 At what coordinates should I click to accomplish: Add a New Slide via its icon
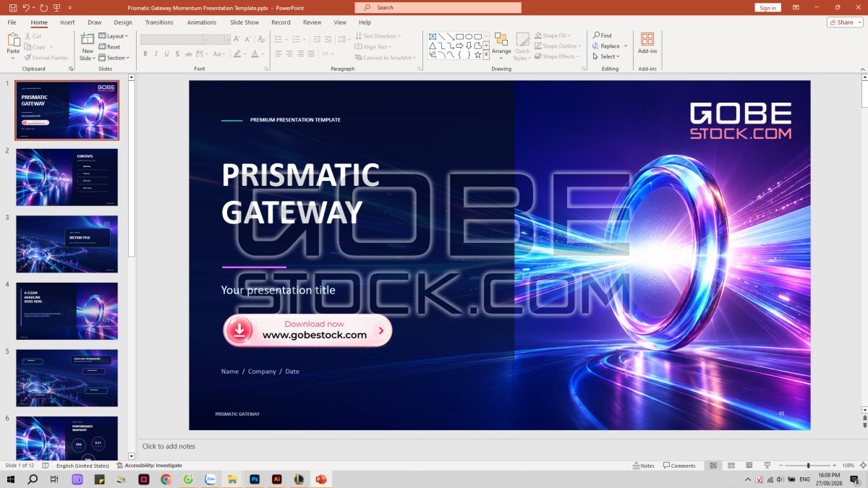point(88,39)
